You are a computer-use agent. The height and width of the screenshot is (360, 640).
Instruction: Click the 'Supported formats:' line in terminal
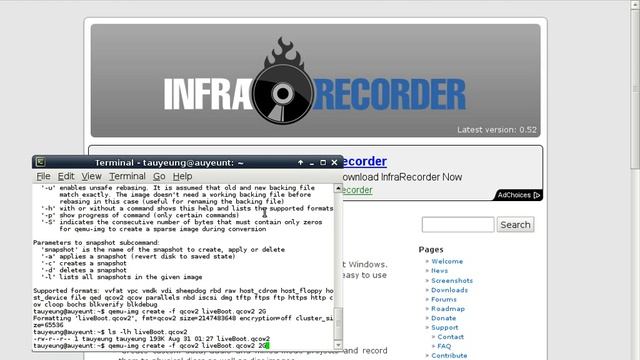click(x=183, y=291)
